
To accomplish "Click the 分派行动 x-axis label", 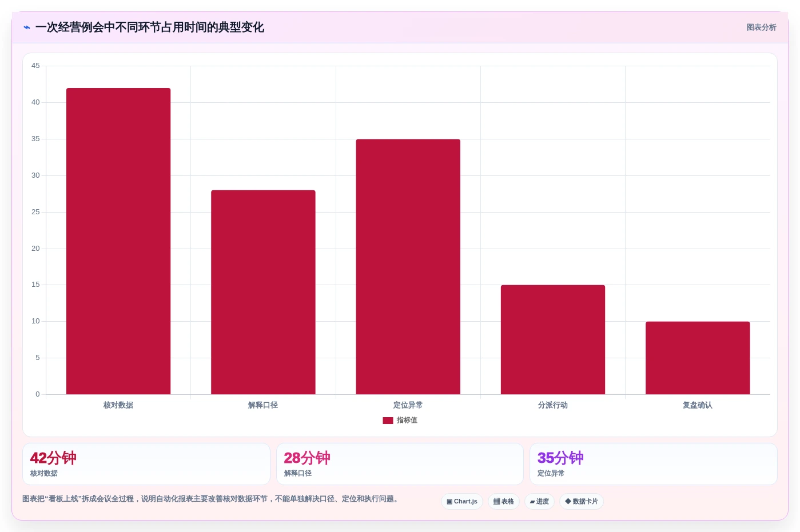I will tap(553, 405).
